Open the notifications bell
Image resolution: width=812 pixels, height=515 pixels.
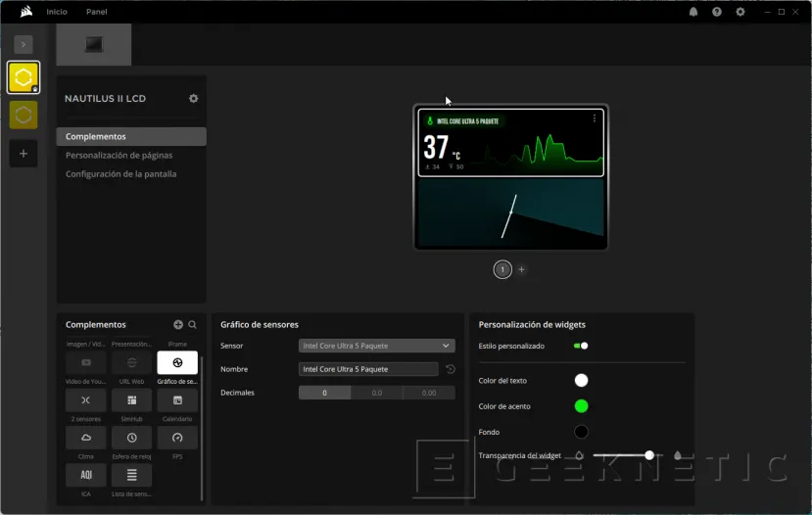tap(693, 12)
